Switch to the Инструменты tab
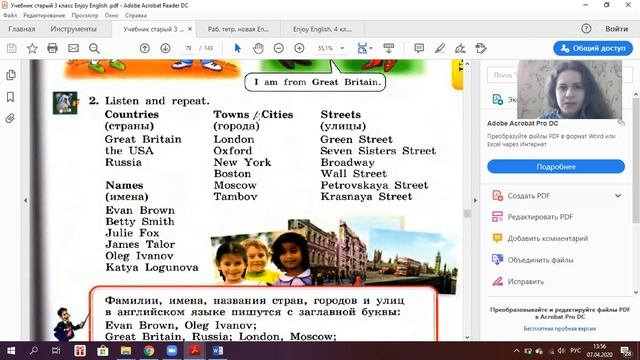The height and width of the screenshot is (360, 640). 73,29
